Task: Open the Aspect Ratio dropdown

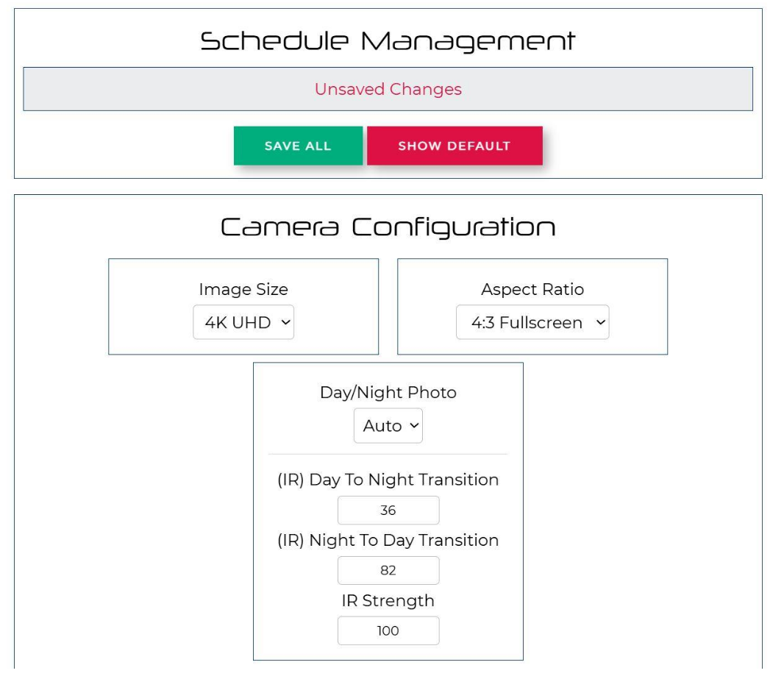Action: 532,322
